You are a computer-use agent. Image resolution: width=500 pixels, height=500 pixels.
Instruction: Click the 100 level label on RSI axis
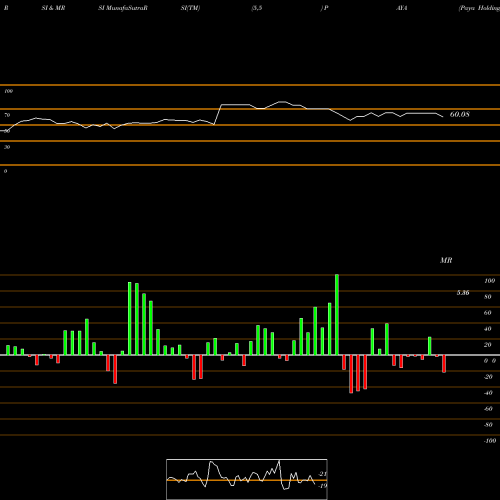(x=8, y=91)
